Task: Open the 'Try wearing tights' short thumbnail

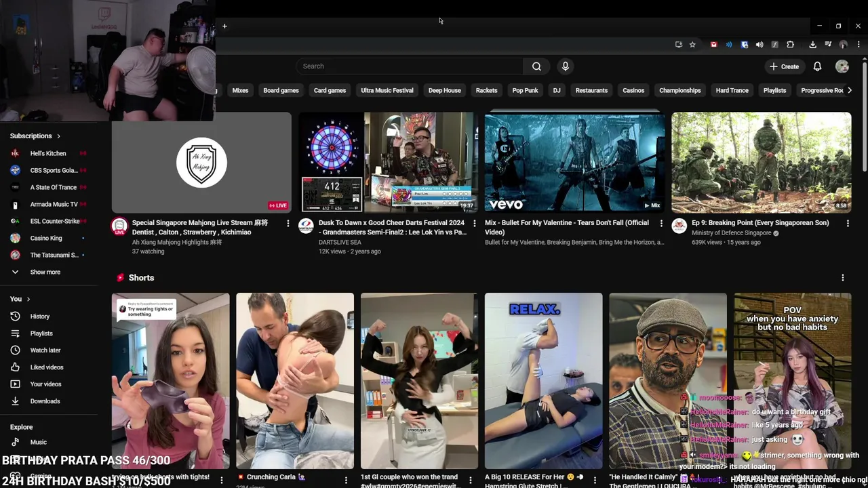Action: coord(170,381)
